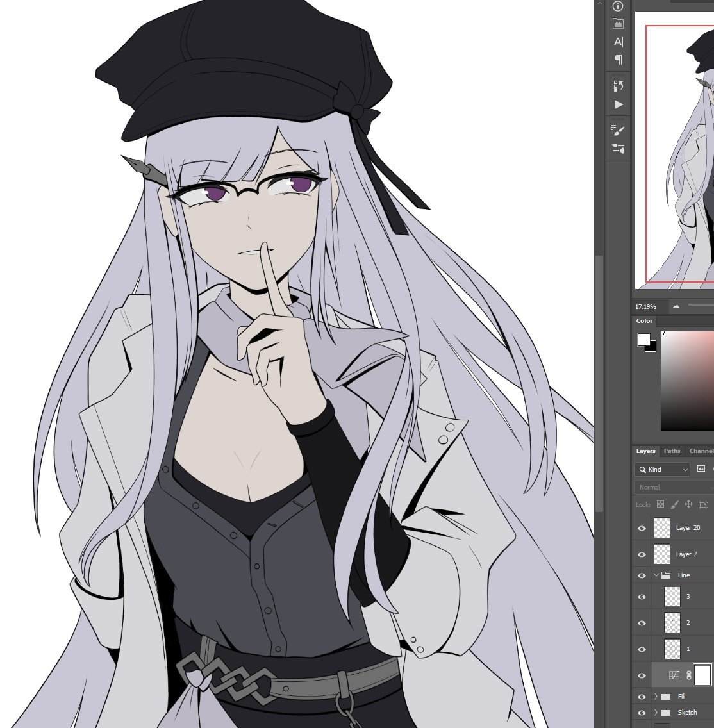This screenshot has height=728, width=714.
Task: Click the Fill group folder icon
Action: point(666,696)
